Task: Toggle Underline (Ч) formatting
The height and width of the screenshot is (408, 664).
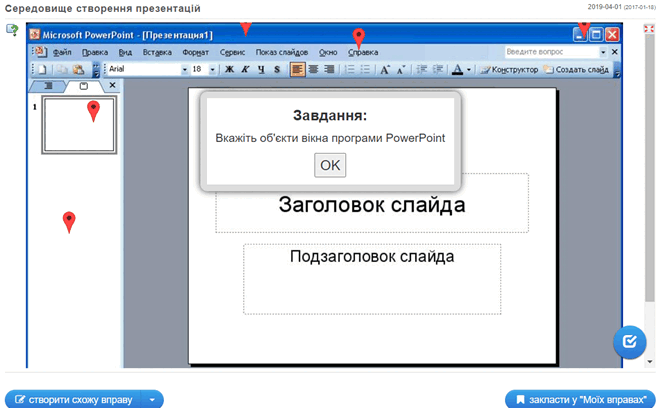Action: pyautogui.click(x=261, y=69)
